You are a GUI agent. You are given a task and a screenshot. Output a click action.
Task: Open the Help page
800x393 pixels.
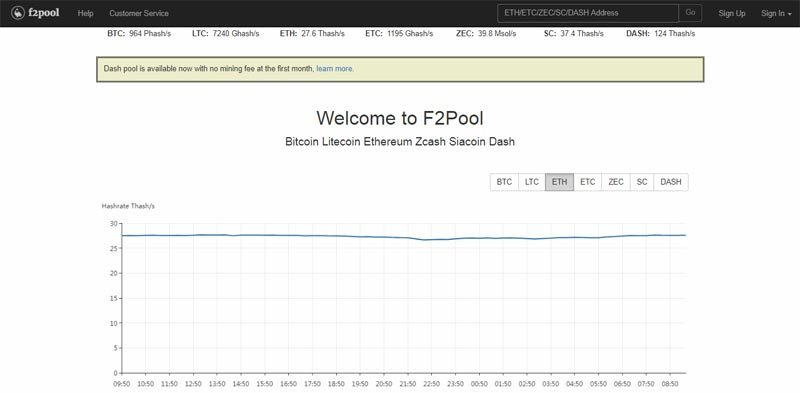pyautogui.click(x=85, y=13)
